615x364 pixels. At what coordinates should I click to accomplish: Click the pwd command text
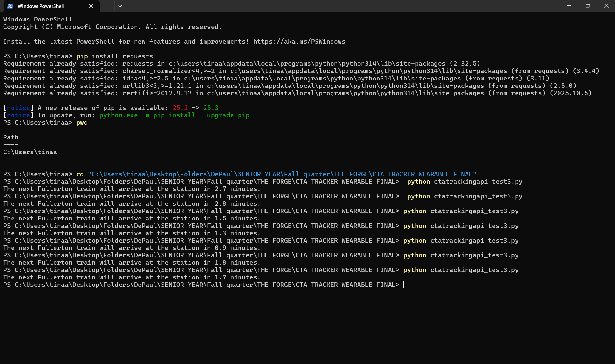coord(82,122)
